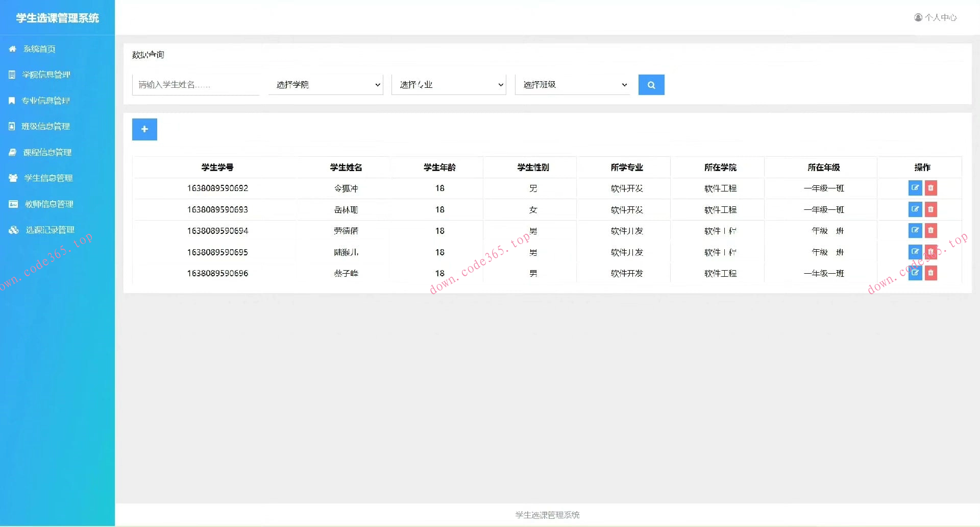
Task: Expand the 选择班级 dropdown
Action: 572,84
